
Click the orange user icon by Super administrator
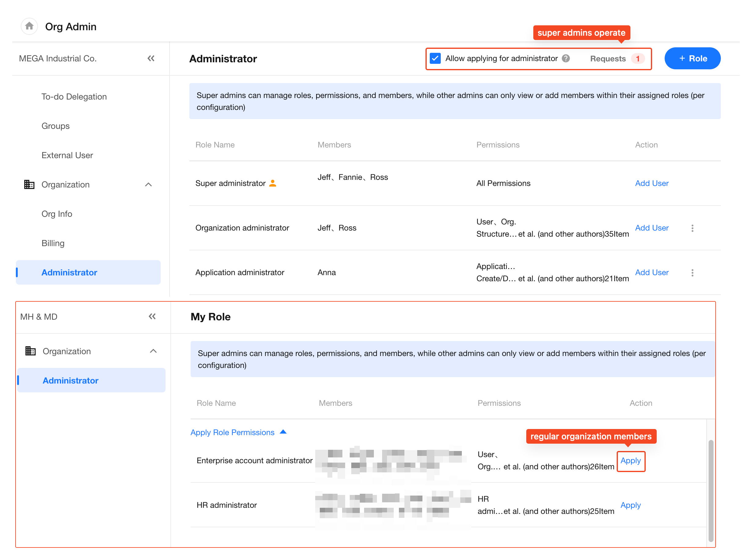[x=272, y=184]
